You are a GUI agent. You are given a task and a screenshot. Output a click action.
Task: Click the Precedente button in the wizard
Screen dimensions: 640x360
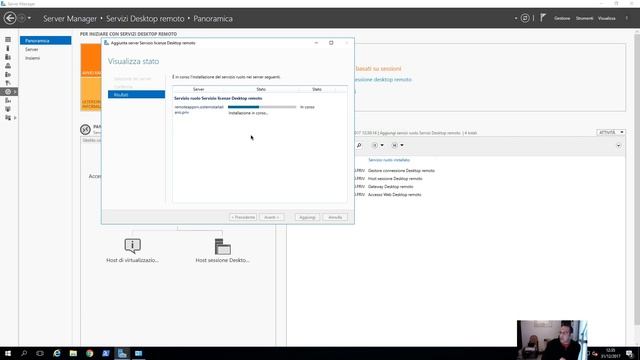(243, 217)
